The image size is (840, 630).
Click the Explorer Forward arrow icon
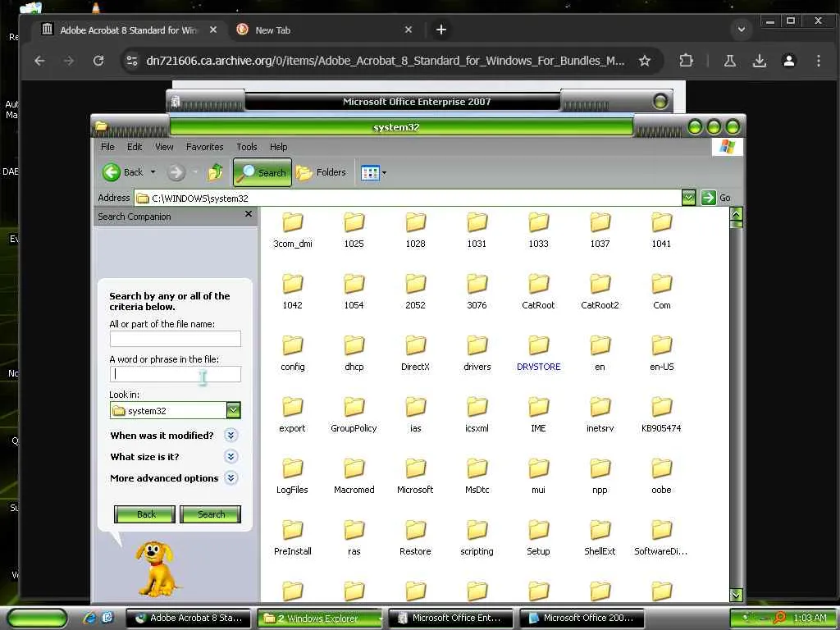[176, 172]
